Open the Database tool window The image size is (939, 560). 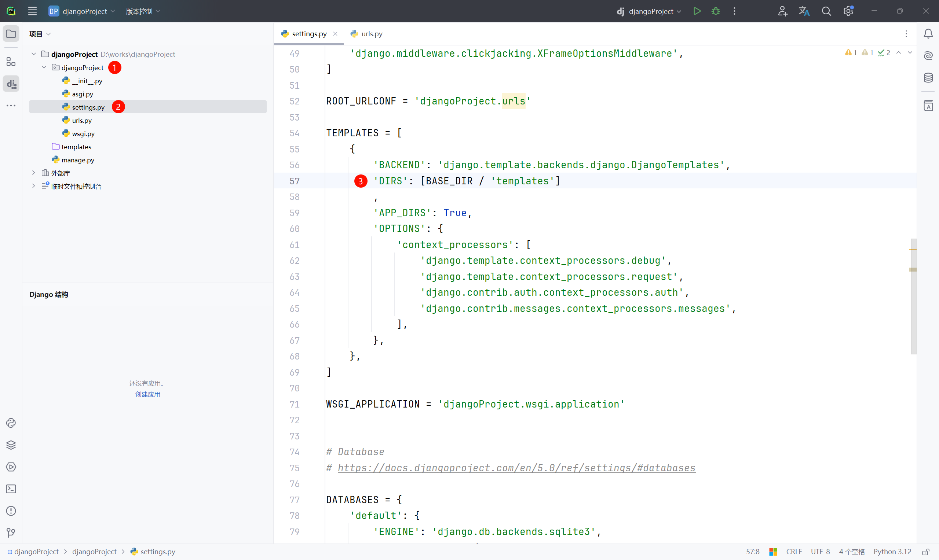[928, 78]
